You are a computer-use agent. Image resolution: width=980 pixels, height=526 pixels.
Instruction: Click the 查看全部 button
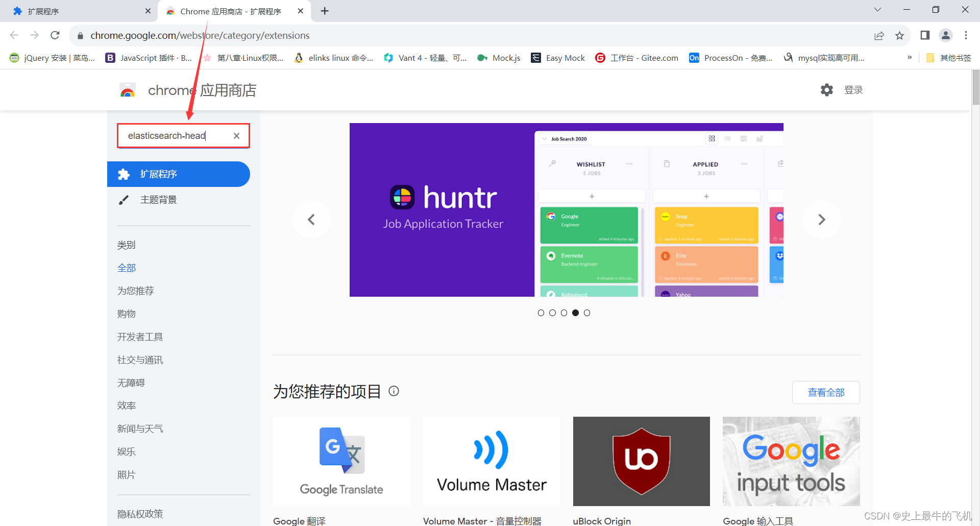[x=825, y=392]
